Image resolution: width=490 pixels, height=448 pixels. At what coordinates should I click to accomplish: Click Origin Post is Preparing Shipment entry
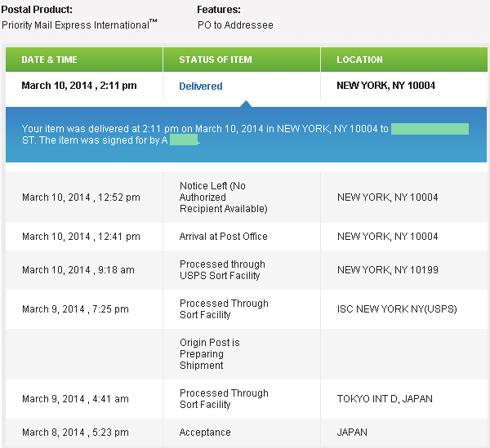[x=209, y=354]
